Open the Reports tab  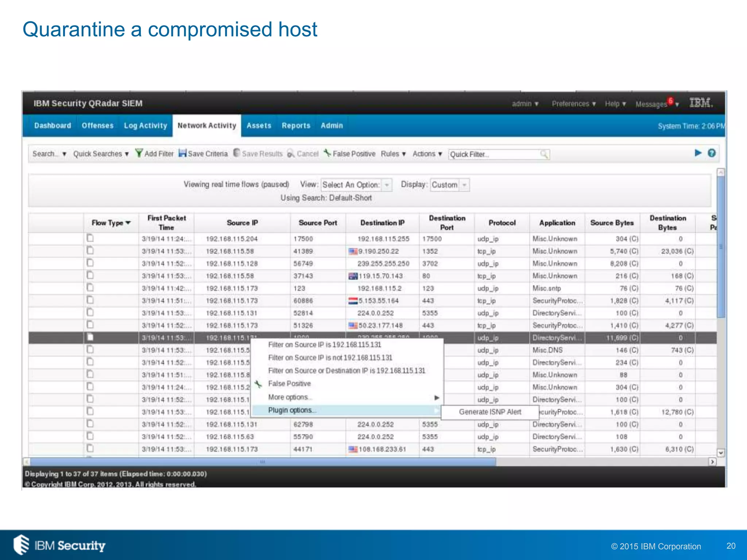click(296, 126)
